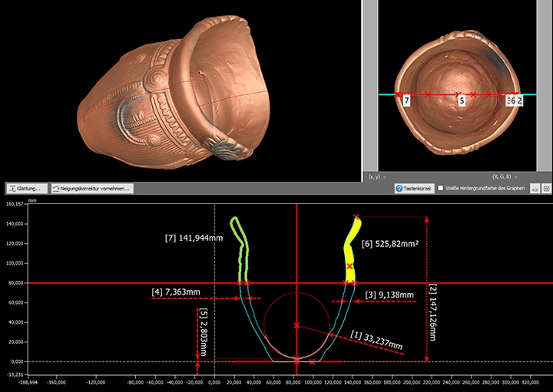The width and height of the screenshot is (553, 392).
Task: Click the green outlined left profile section
Action: [245, 253]
